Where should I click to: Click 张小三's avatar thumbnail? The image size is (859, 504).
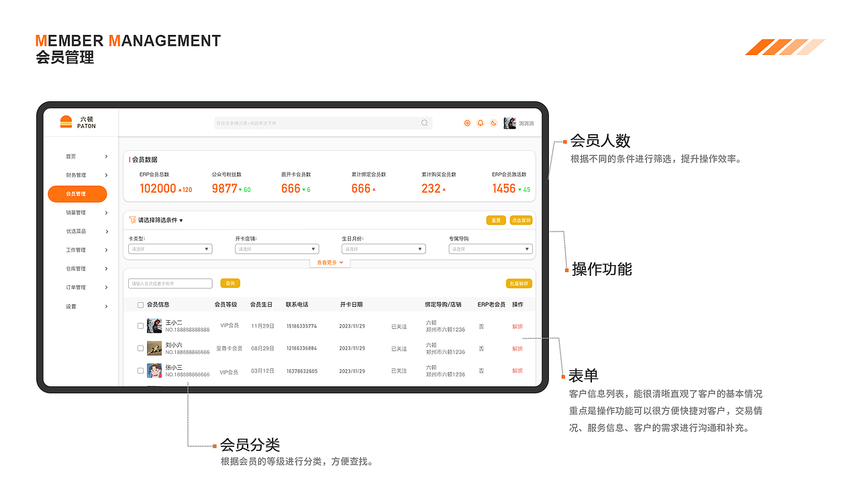pyautogui.click(x=154, y=370)
